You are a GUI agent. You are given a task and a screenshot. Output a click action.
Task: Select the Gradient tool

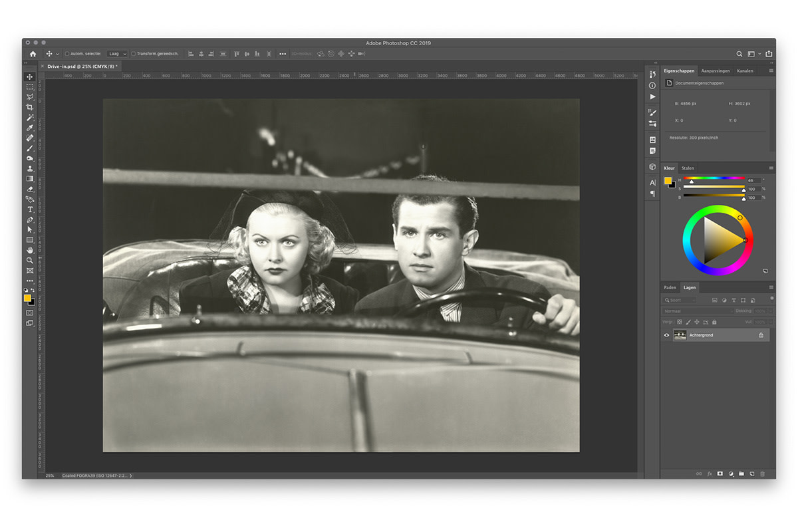pos(30,179)
